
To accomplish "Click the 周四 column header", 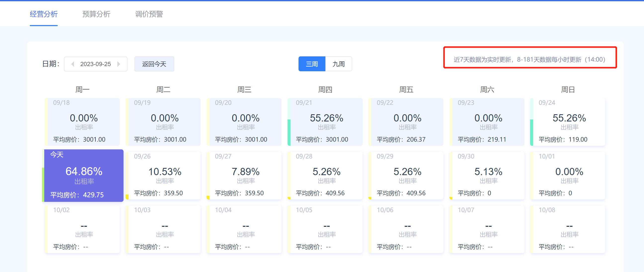I will point(325,89).
